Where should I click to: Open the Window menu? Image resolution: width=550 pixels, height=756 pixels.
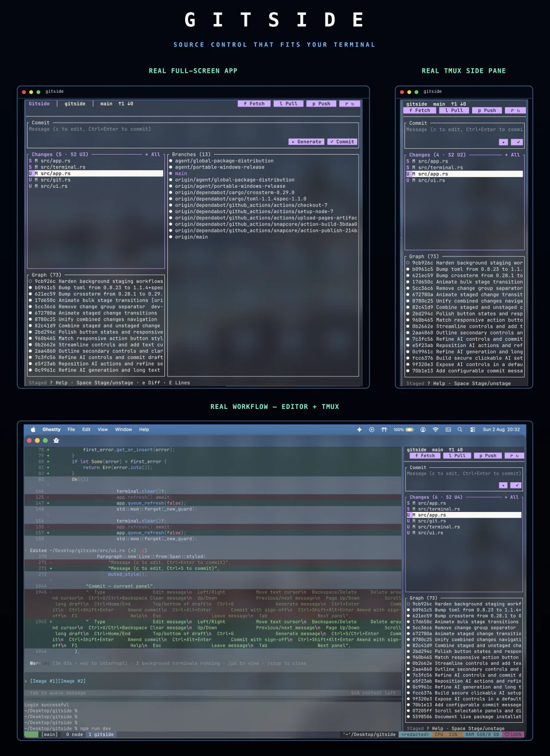[x=123, y=430]
